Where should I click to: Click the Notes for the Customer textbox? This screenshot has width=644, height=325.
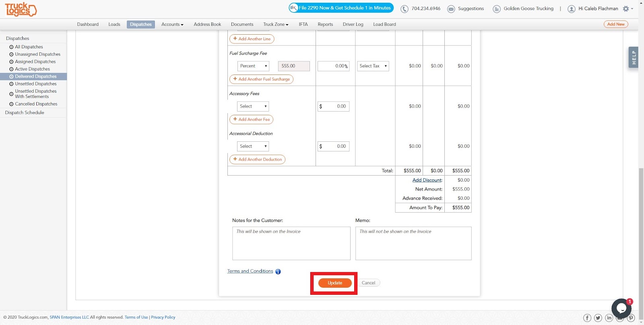pos(291,243)
